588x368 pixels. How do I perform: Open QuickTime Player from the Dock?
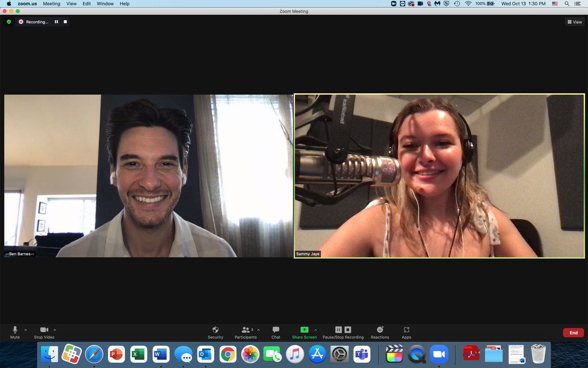pos(417,354)
